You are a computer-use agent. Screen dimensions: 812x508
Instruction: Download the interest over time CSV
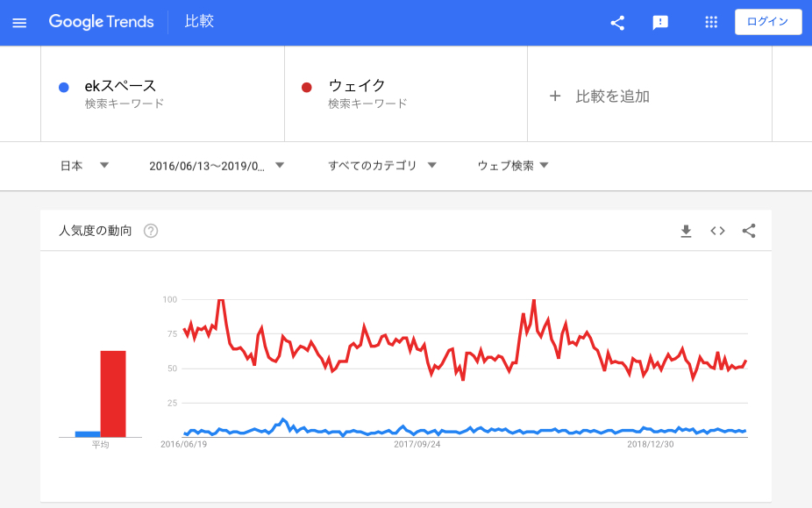click(686, 231)
